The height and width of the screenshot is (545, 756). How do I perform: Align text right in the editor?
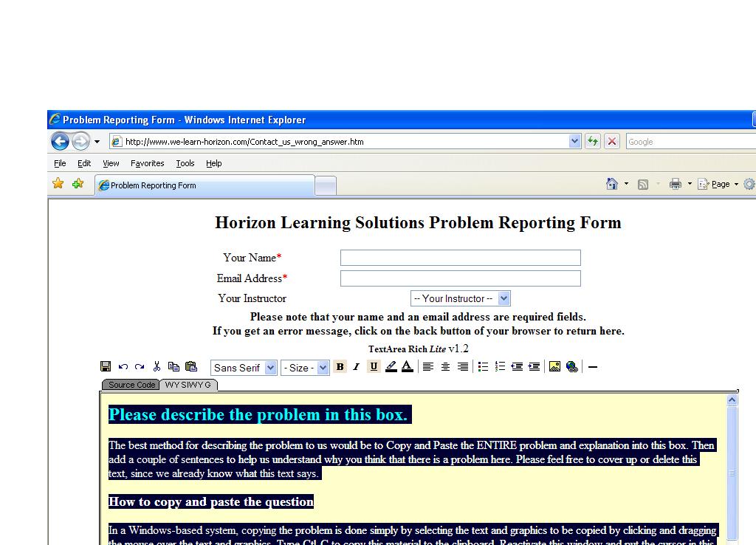point(462,367)
